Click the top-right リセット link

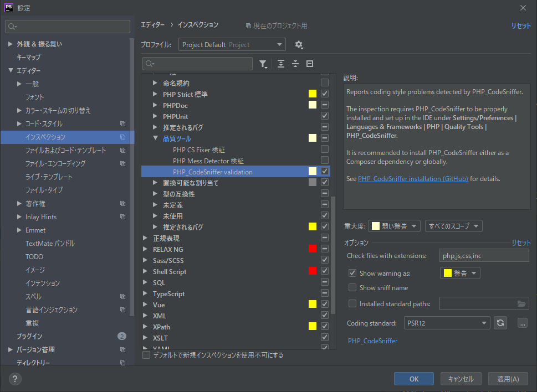[521, 25]
